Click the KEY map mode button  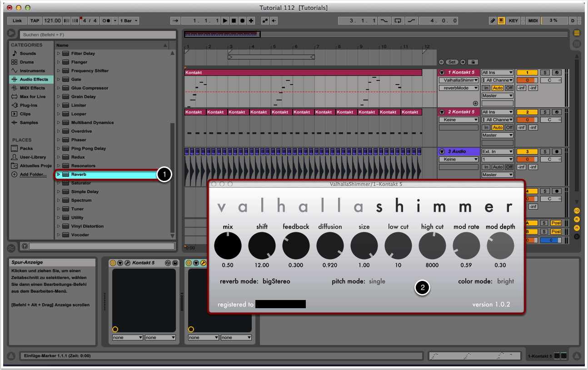pos(513,21)
